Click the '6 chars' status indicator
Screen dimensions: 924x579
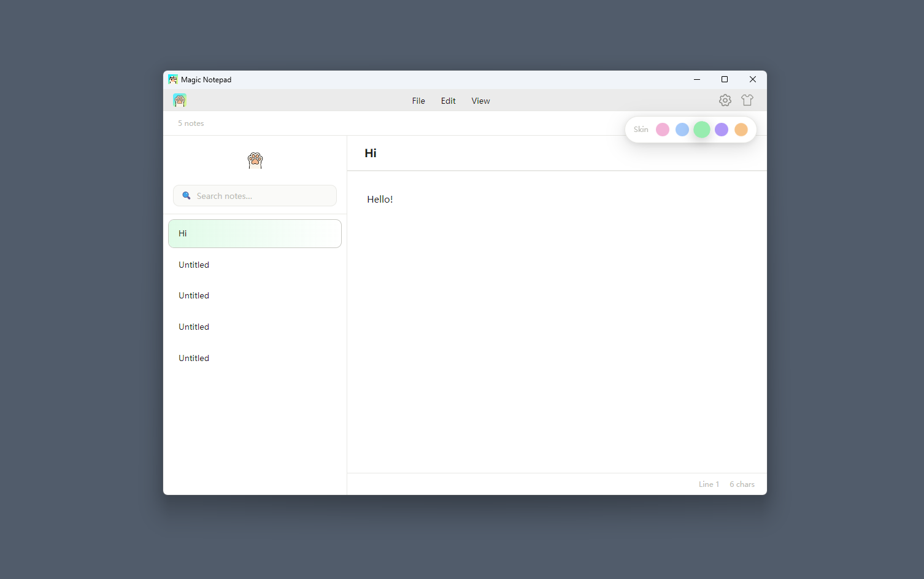tap(742, 484)
